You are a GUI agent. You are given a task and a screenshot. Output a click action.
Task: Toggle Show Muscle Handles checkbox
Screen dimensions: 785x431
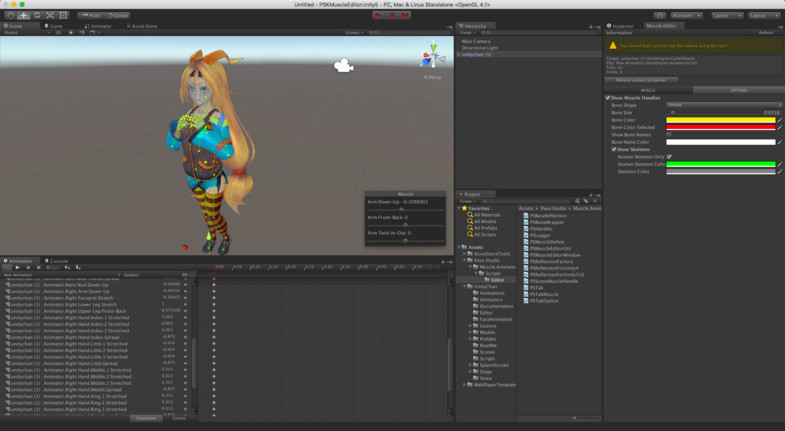(608, 98)
